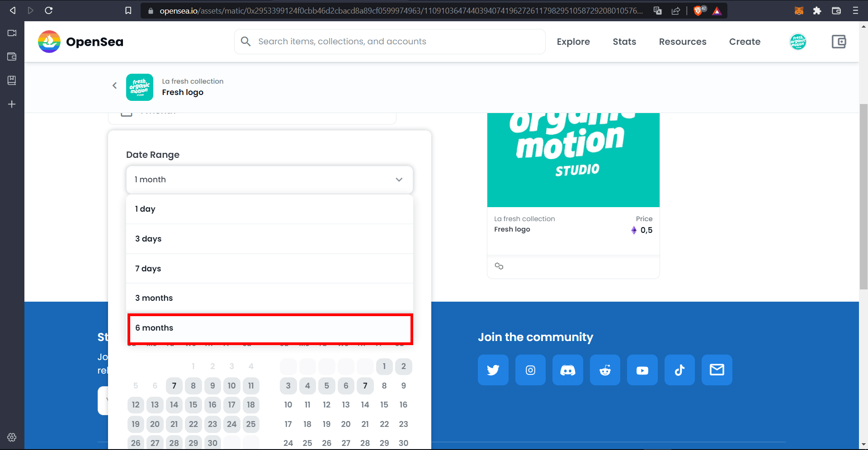Open sidebar settings gear
This screenshot has height=450, width=868.
[12, 437]
